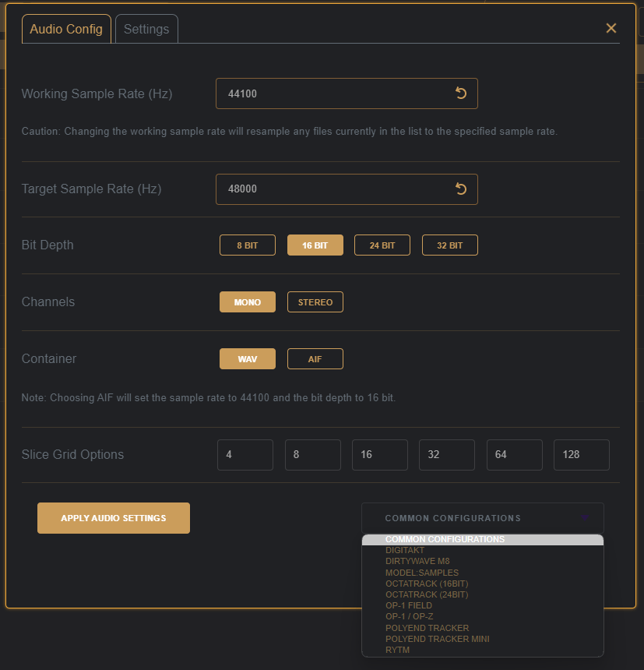The height and width of the screenshot is (670, 644).
Task: Close the Audio Config dialog
Action: tap(611, 28)
